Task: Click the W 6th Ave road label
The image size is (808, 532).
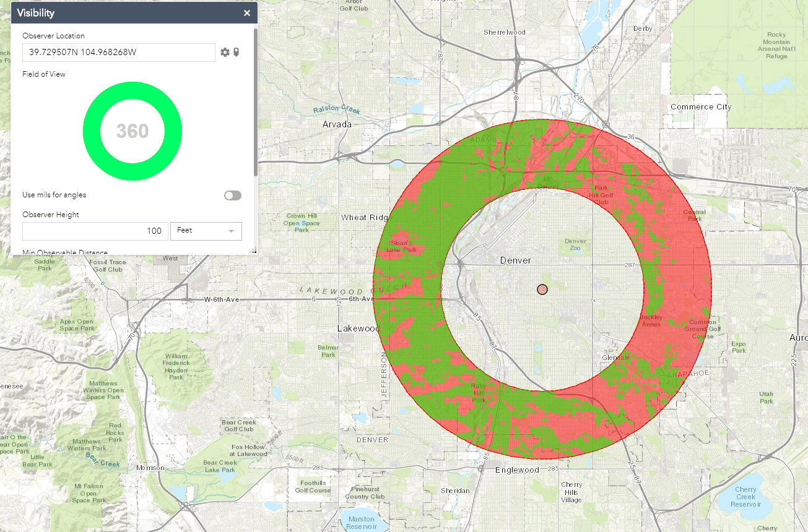Action: click(223, 299)
